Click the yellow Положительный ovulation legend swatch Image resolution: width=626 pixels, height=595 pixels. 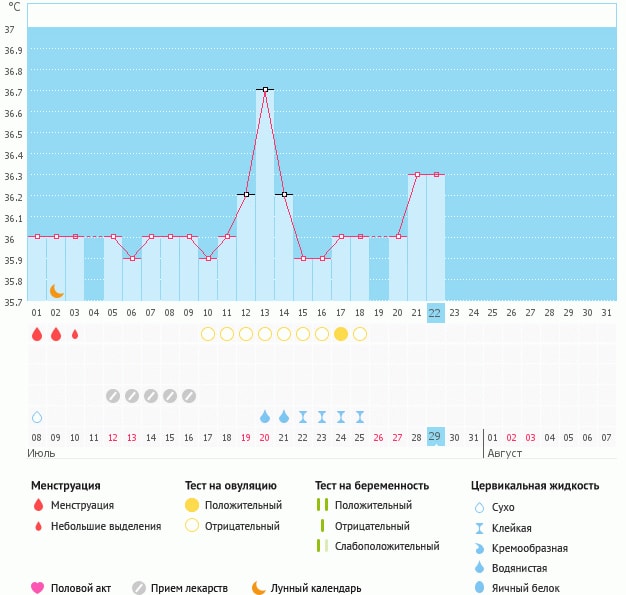[x=192, y=505]
